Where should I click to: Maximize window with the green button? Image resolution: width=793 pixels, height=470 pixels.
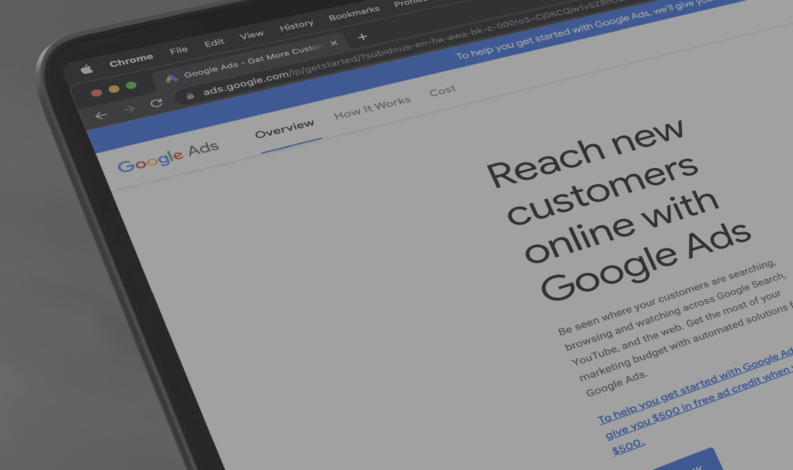pyautogui.click(x=131, y=85)
